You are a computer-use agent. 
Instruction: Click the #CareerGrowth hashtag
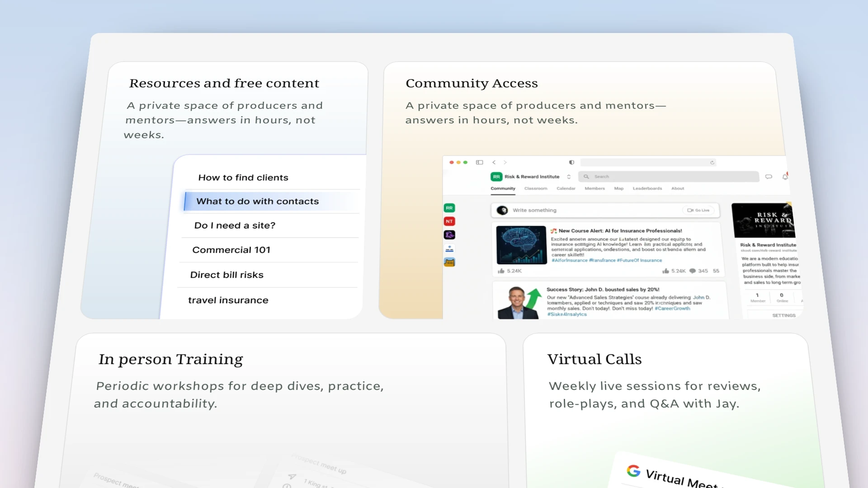click(672, 309)
